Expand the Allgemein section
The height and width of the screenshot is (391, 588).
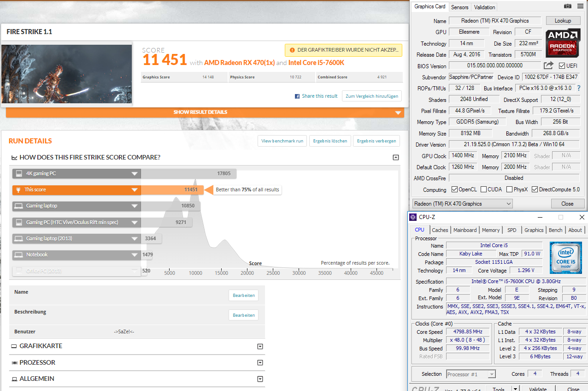pos(260,379)
